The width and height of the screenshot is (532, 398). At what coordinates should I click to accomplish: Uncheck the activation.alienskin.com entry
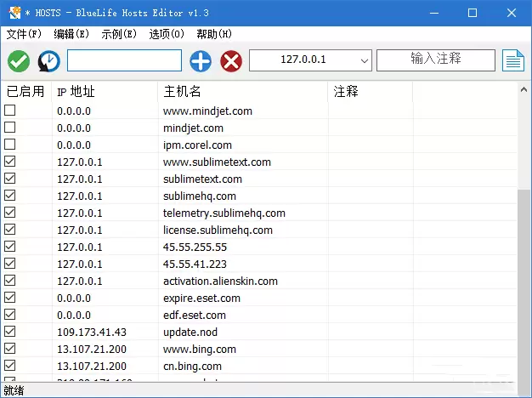click(x=10, y=280)
